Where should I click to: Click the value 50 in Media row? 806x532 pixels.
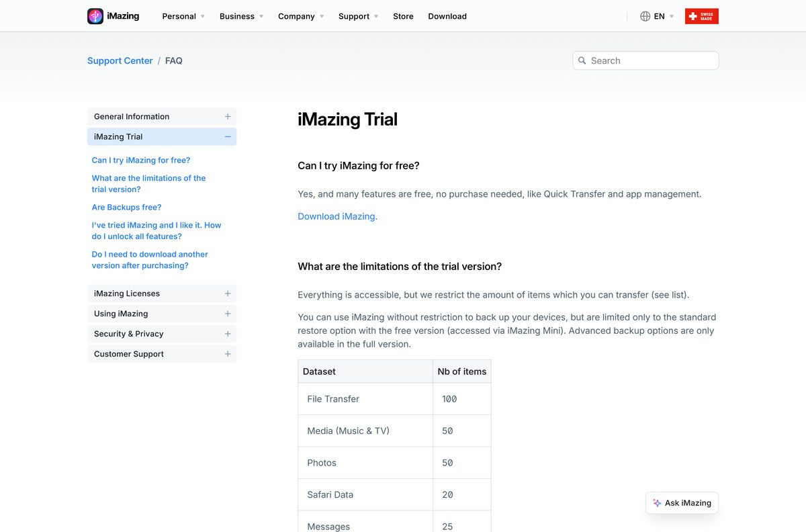pos(447,431)
